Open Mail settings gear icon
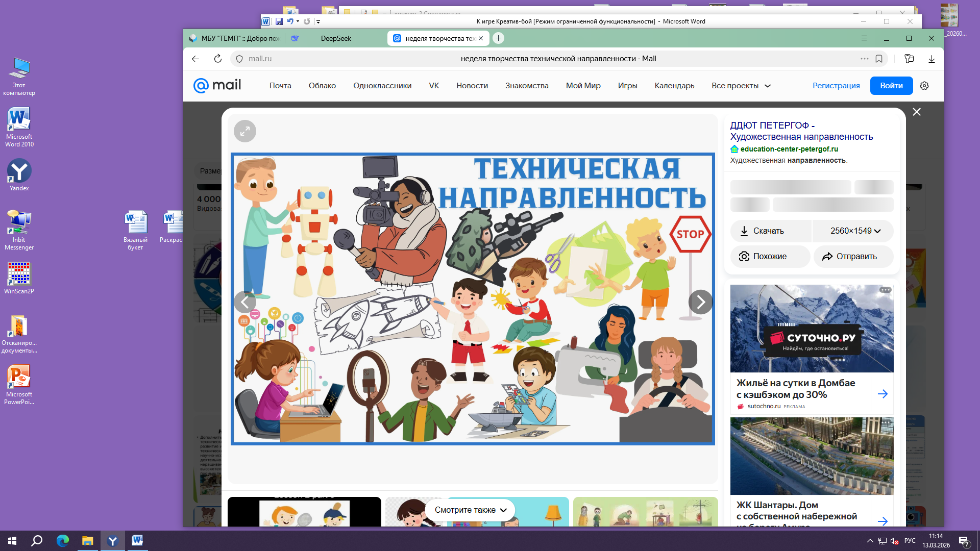Image resolution: width=980 pixels, height=551 pixels. pos(924,86)
